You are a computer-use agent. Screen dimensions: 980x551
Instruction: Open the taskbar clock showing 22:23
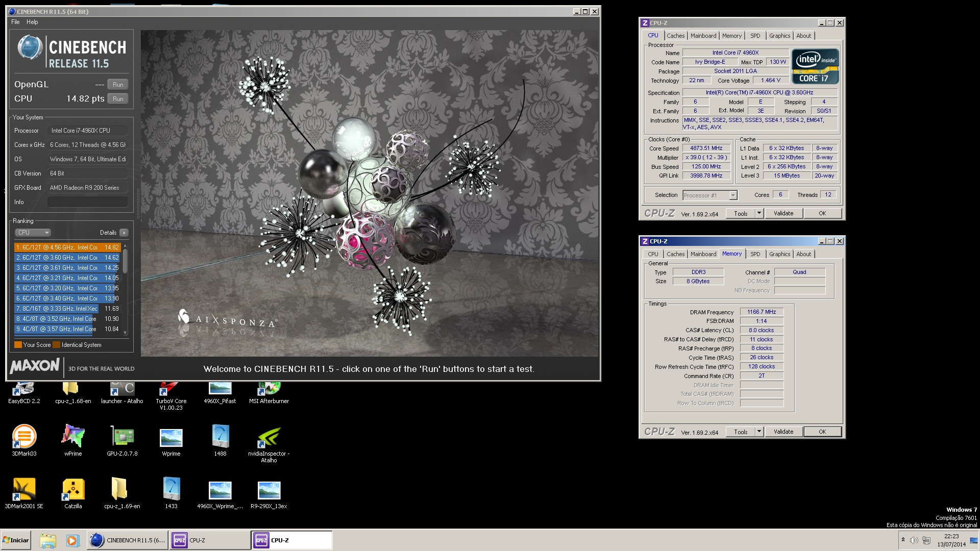(951, 540)
